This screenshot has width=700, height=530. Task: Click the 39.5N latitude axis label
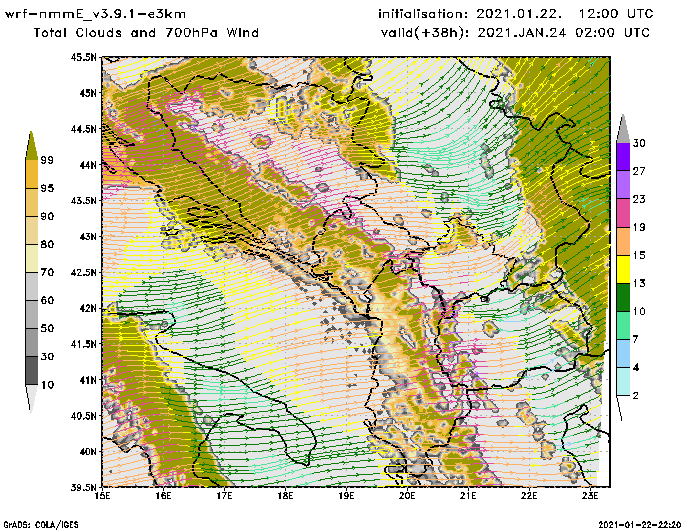[x=83, y=487]
